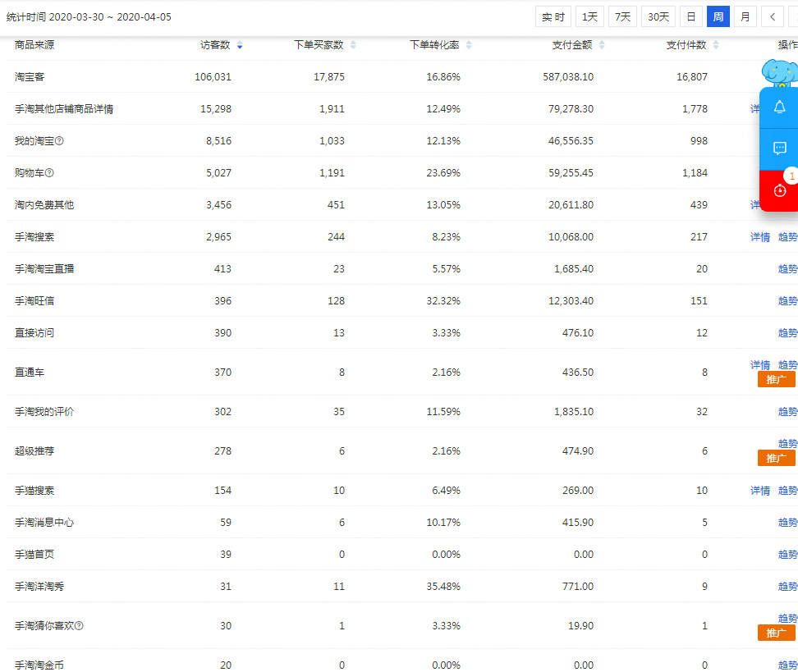Image resolution: width=798 pixels, height=672 pixels.
Task: Click visitor count 106,031 for 淘宝客
Action: click(213, 77)
